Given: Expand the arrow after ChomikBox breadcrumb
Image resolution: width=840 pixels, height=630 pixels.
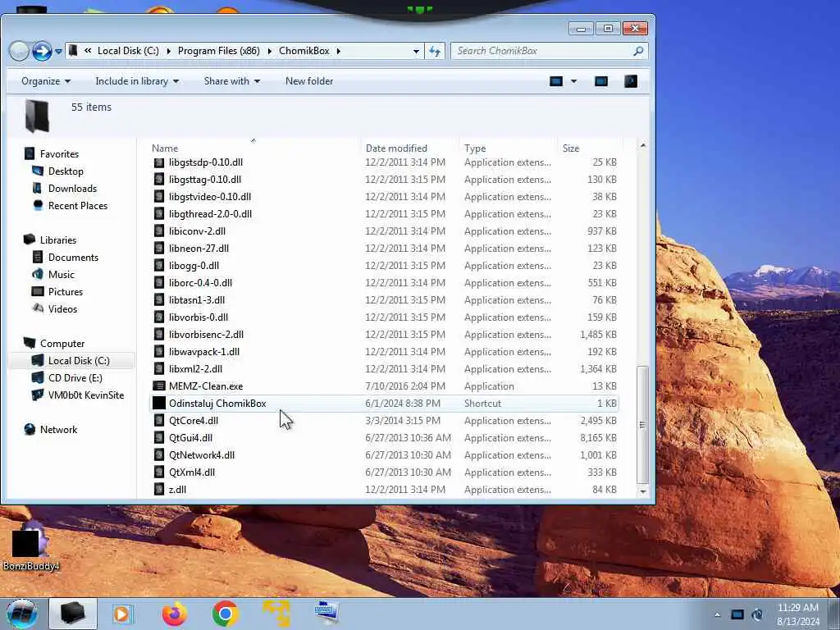Looking at the screenshot, I should [339, 52].
